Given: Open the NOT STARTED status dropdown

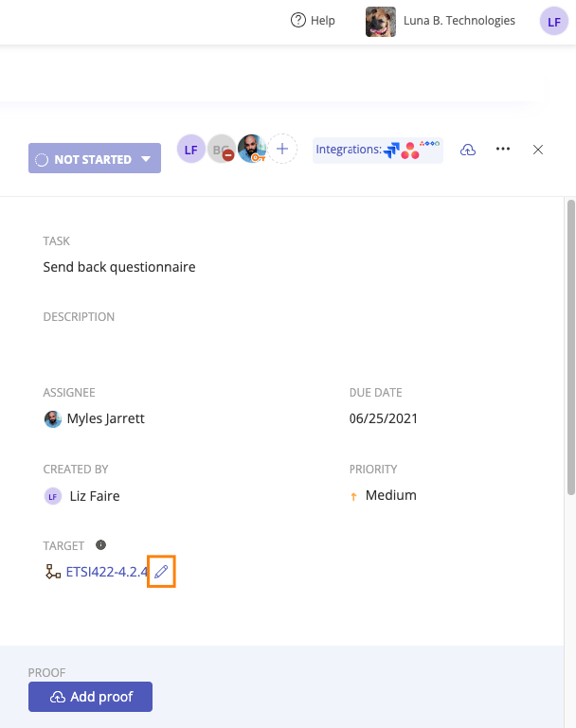Looking at the screenshot, I should (x=95, y=158).
